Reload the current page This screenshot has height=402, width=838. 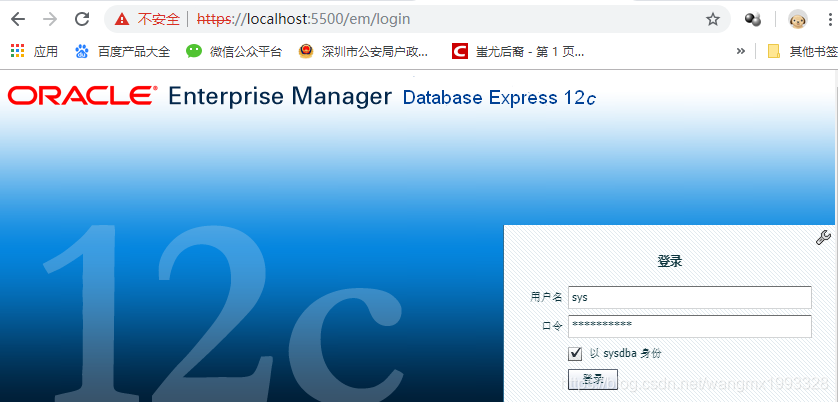82,20
